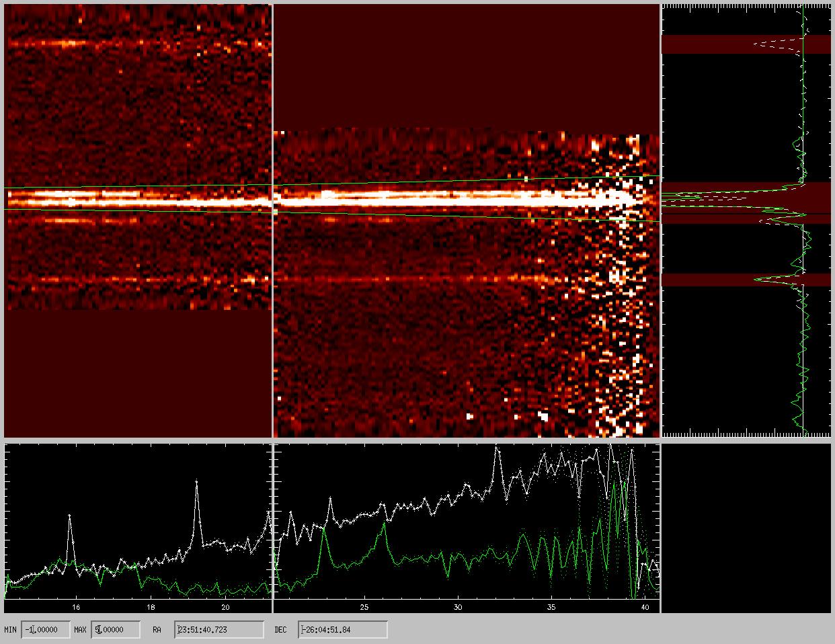
Task: Click the left 2D spectrum image panel
Action: 138,221
